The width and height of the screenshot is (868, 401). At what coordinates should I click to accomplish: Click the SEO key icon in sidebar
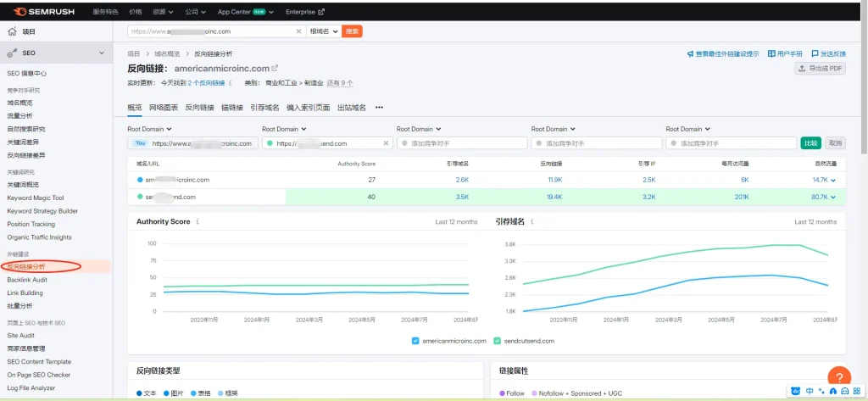coord(12,53)
